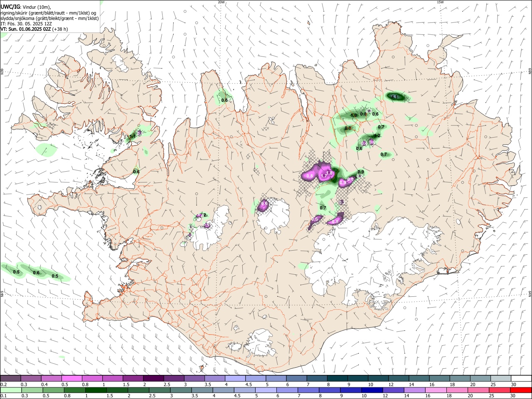Click the 0.2 label in the snow legend
The width and height of the screenshot is (532, 399).
coord(3,384)
